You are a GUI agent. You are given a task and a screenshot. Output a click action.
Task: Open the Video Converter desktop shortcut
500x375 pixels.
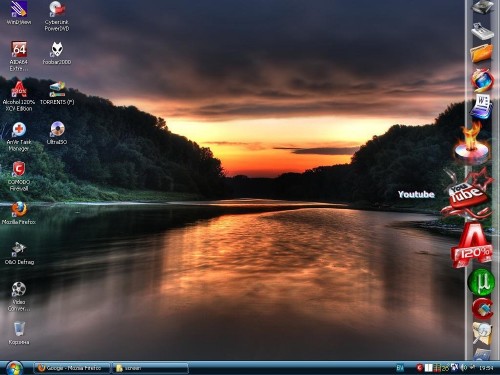pos(19,296)
